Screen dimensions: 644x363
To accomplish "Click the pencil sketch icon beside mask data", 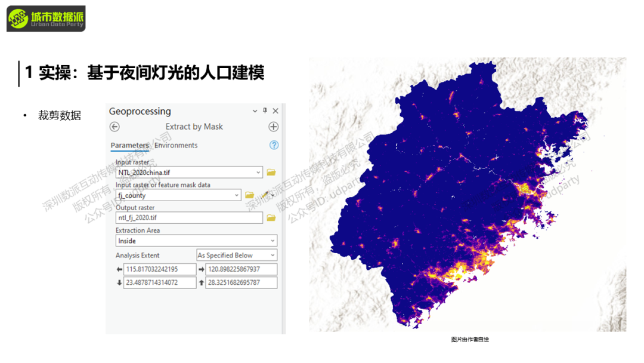I will [265, 195].
